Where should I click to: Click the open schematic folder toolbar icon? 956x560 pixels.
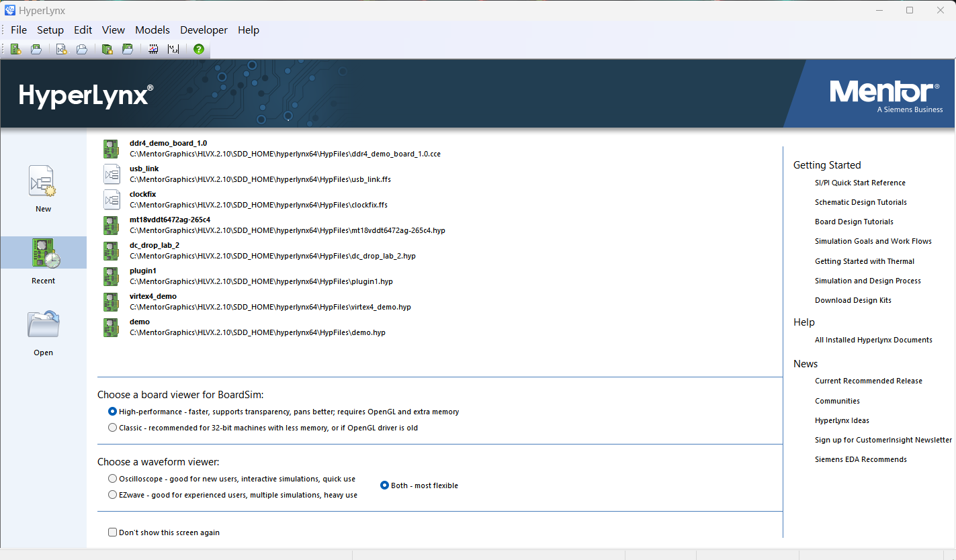[82, 49]
